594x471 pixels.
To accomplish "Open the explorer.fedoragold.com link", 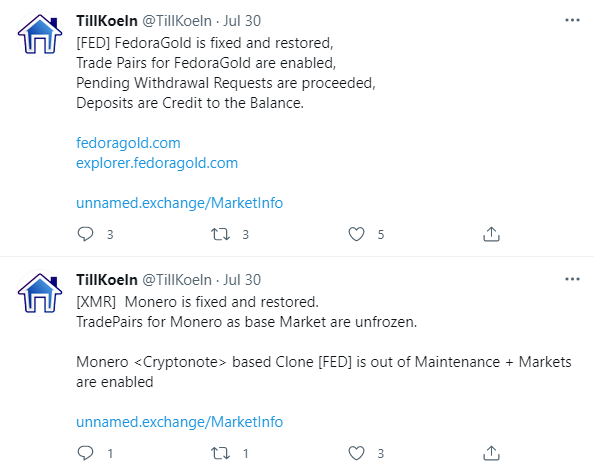I will [157, 163].
